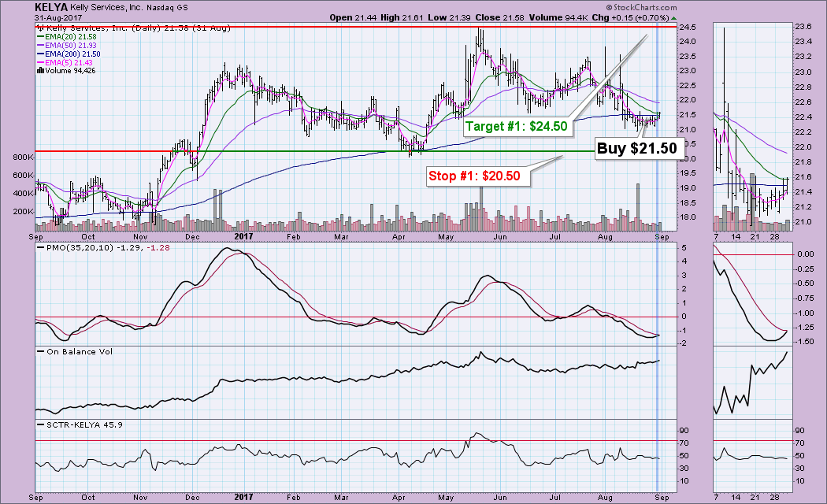This screenshot has width=827, height=504.
Task: Click the volume bars icon in the legend
Action: tap(40, 71)
